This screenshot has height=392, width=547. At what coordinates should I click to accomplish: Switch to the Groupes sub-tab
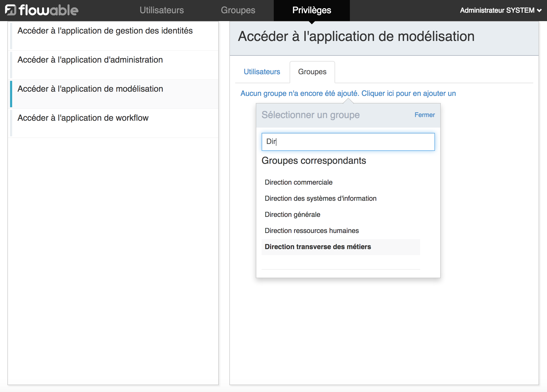tap(312, 72)
